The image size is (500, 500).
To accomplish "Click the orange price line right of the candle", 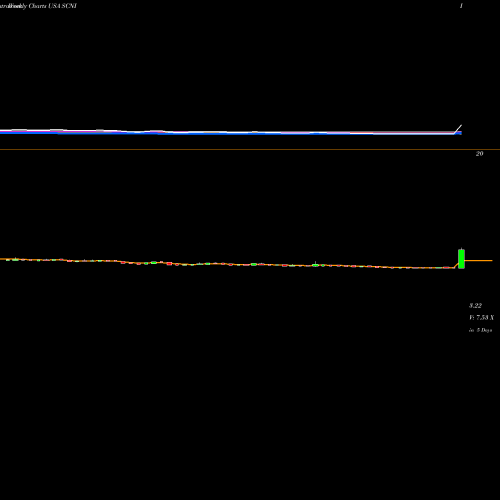I will tap(479, 260).
